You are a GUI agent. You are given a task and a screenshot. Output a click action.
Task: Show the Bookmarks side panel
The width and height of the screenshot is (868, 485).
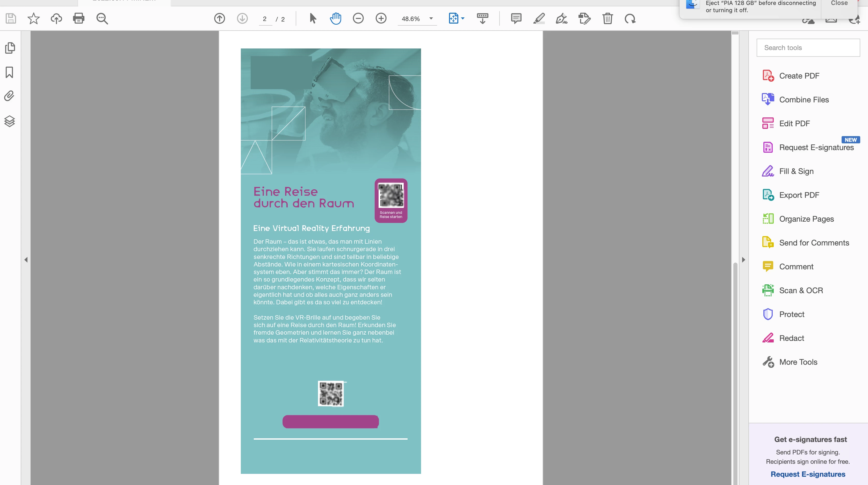pyautogui.click(x=9, y=72)
